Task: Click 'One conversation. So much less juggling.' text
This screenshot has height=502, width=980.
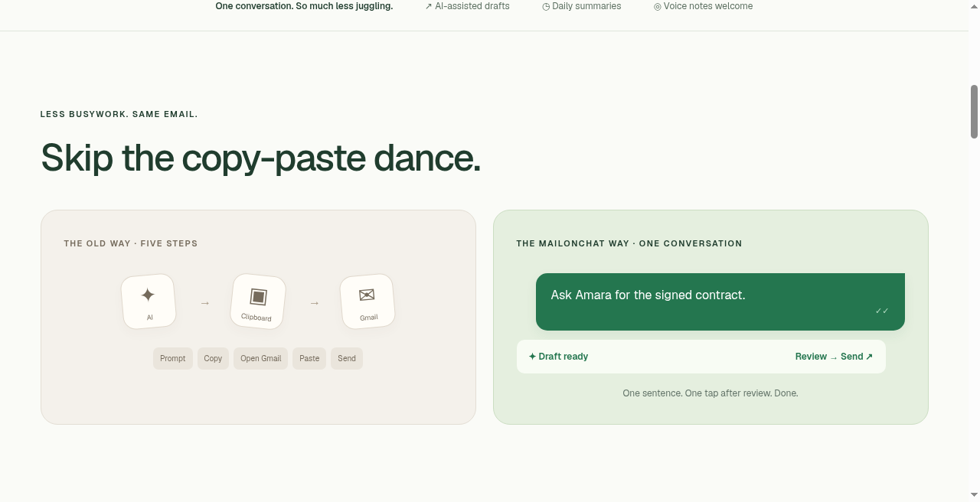Action: [304, 6]
